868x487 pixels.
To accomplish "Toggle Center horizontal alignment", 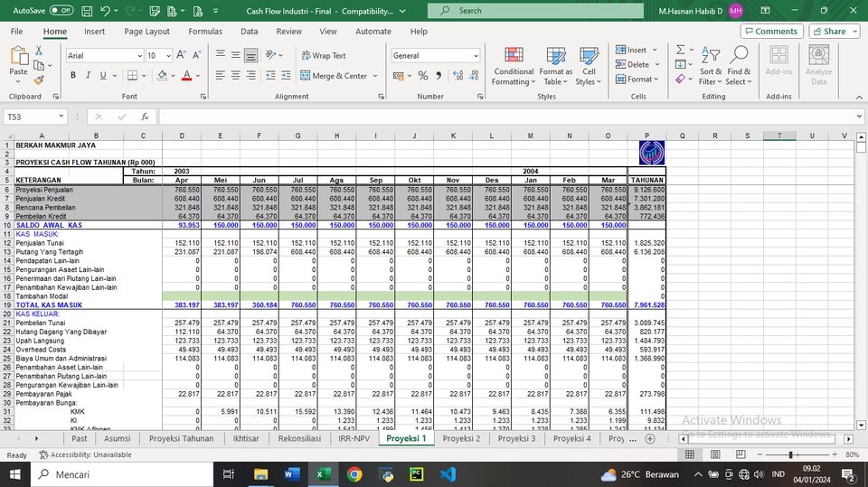I will [235, 75].
